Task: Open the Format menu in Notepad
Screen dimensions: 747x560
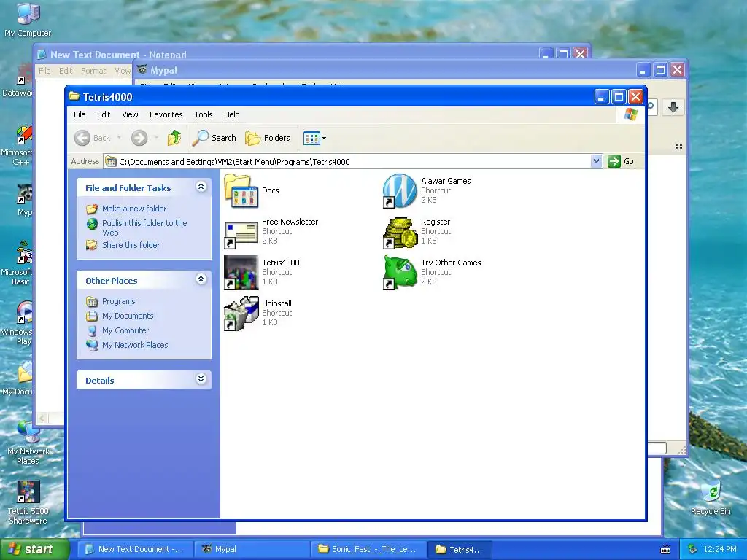Action: 93,71
